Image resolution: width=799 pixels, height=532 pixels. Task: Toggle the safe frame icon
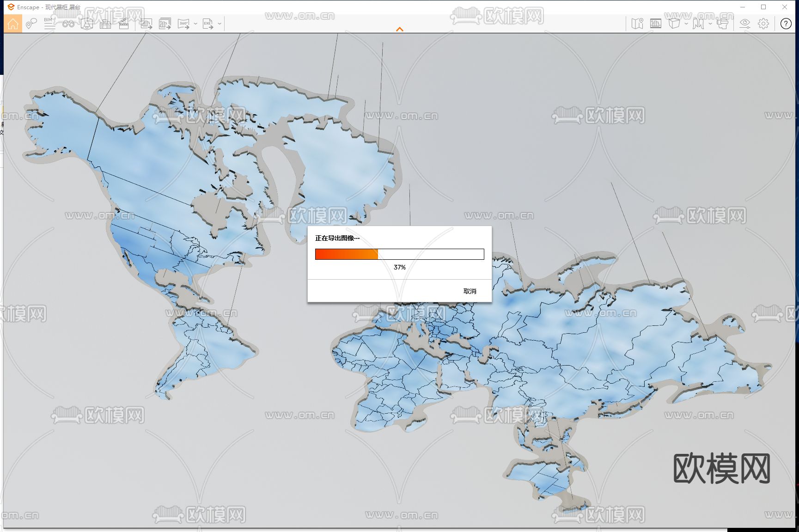656,24
